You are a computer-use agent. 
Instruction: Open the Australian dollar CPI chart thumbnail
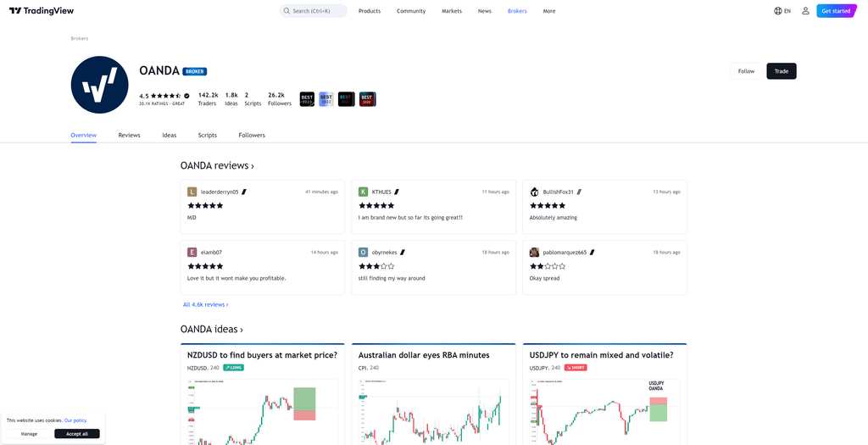433,412
